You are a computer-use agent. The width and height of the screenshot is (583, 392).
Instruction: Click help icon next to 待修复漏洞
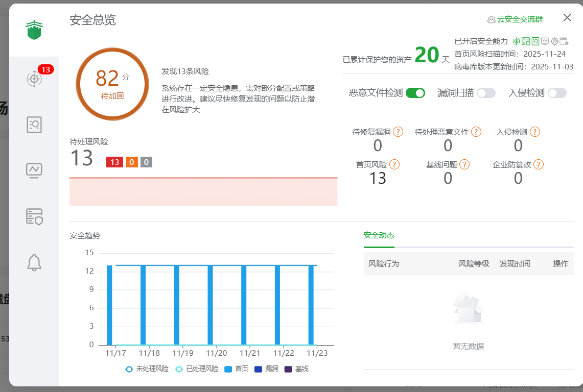(398, 132)
